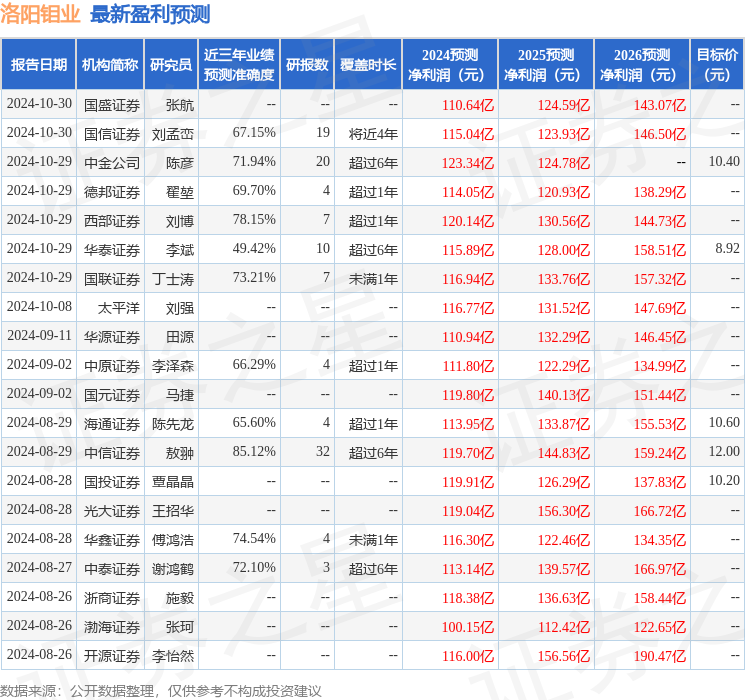Select the 华鑫证券 institution cell
This screenshot has height=700, width=745.
pyautogui.click(x=112, y=540)
